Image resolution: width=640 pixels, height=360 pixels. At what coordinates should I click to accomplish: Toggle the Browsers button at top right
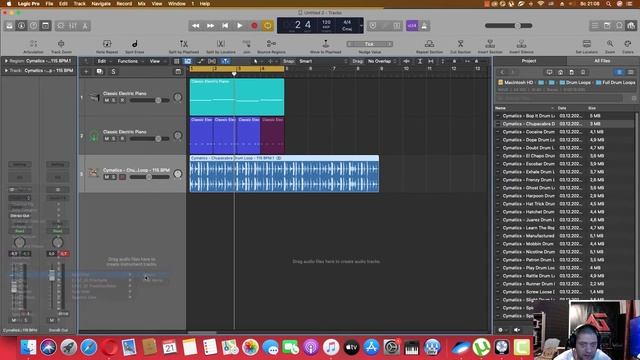point(631,26)
